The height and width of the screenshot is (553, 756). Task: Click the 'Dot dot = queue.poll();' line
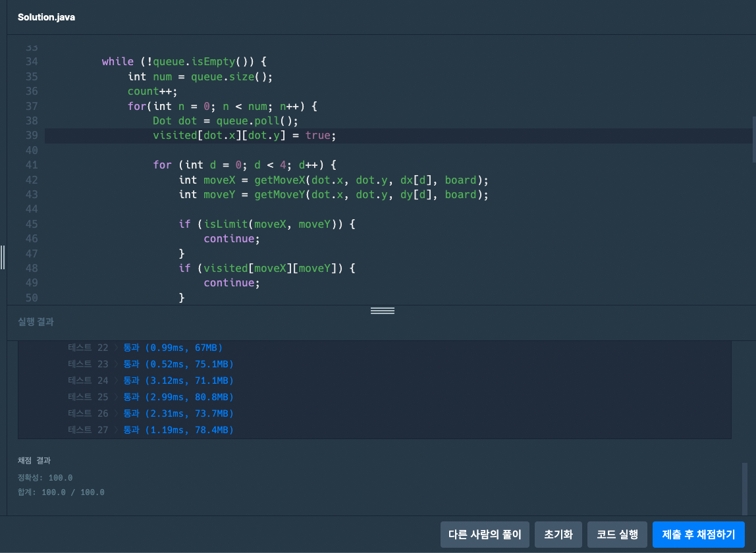(226, 120)
